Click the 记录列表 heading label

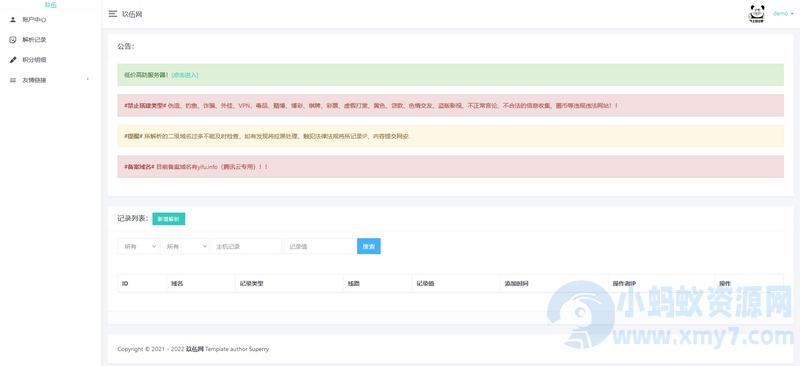(x=133, y=218)
